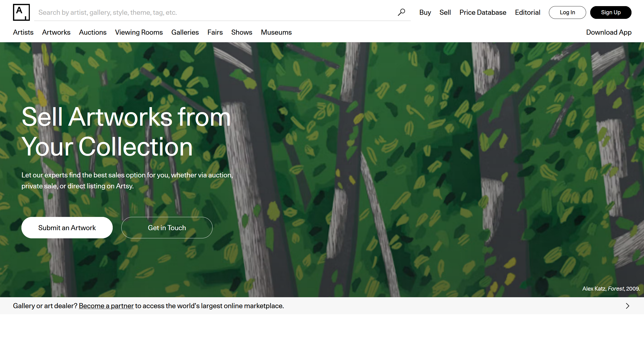
Task: Follow the Become a partner link
Action: (x=106, y=306)
